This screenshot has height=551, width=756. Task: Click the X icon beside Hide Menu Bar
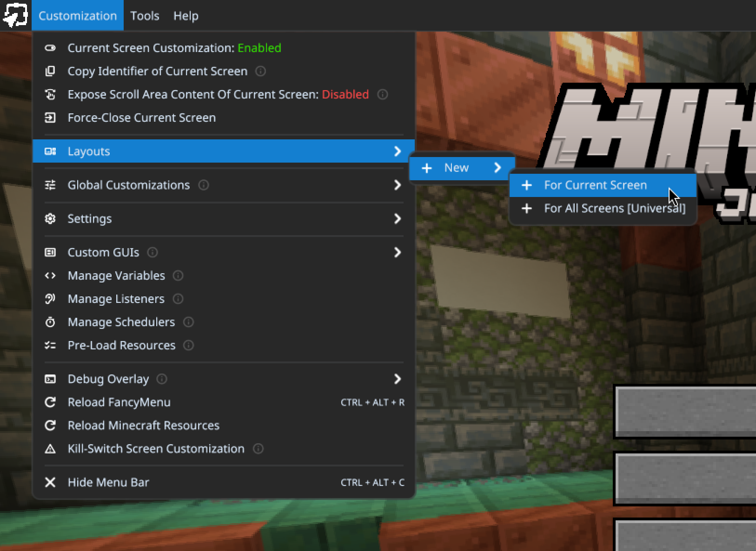[50, 482]
